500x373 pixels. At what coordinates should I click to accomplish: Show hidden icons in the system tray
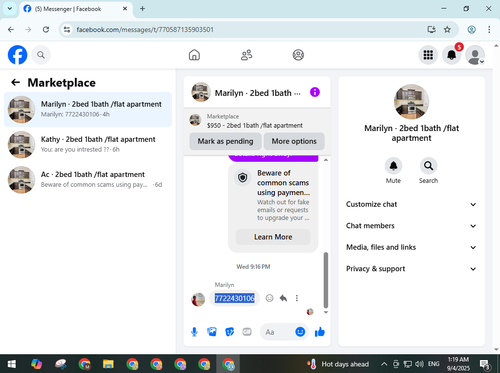[384, 364]
